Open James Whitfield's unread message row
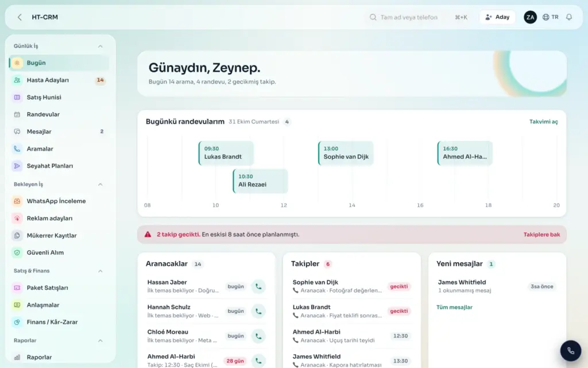 (497, 286)
